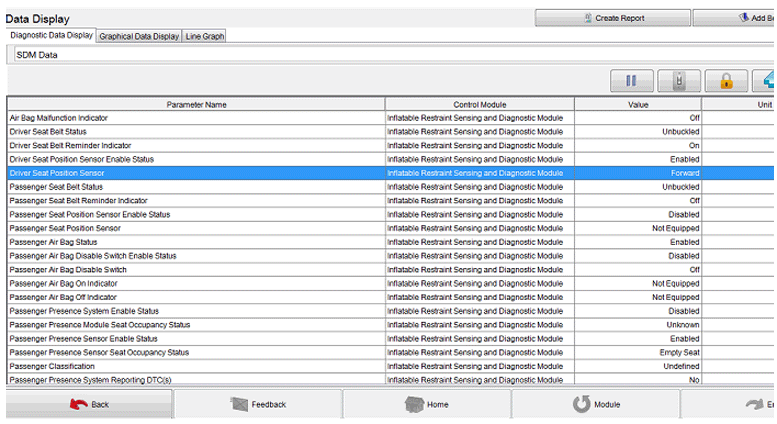
Task: Select Passenger Presence Module Seat Occupancy Status
Action: click(x=390, y=325)
